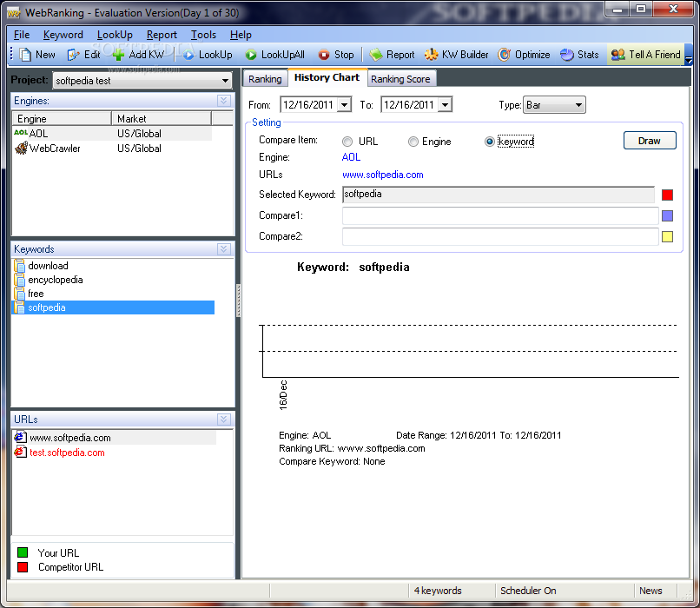The width and height of the screenshot is (700, 608).
Task: Launch KW Builder from toolbar icon
Action: [x=432, y=55]
